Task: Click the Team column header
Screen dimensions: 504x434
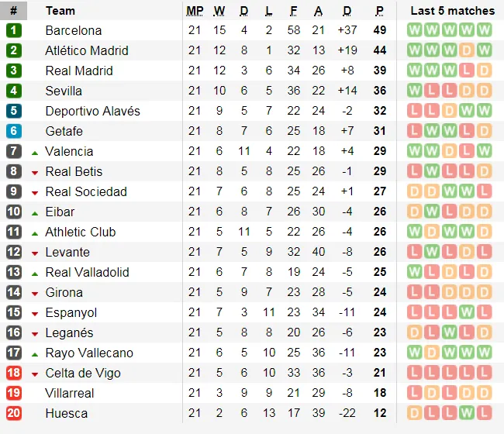Action: coord(60,11)
